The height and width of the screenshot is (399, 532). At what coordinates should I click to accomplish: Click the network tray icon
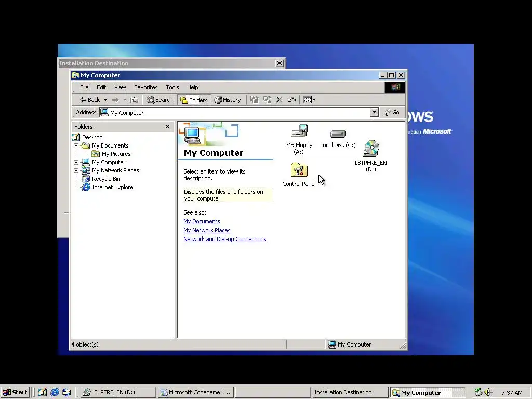(x=478, y=392)
